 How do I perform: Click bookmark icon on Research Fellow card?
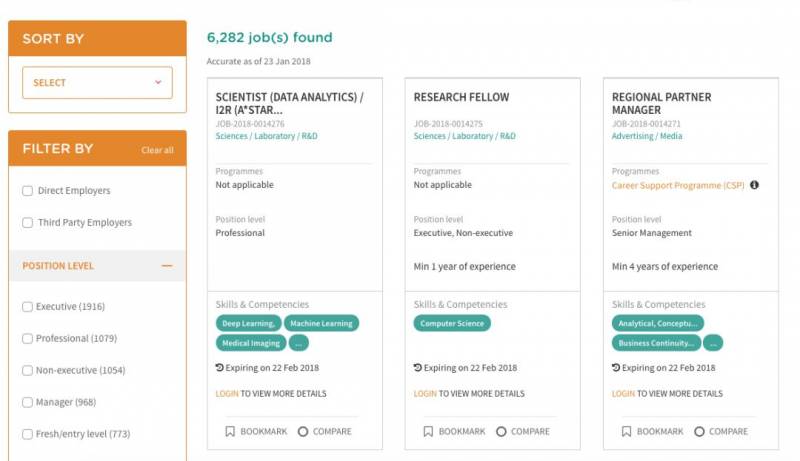pyautogui.click(x=428, y=432)
